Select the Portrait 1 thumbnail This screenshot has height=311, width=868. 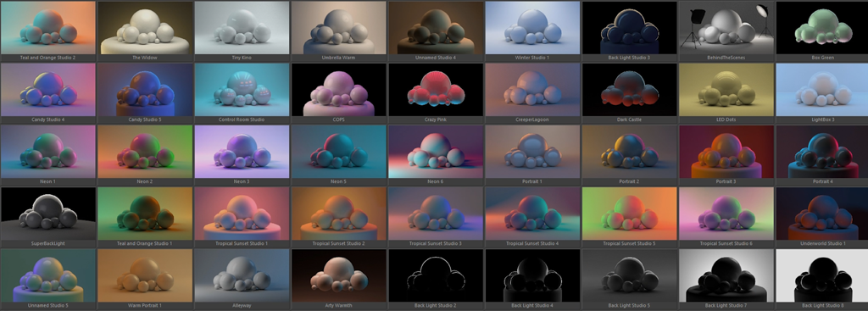click(532, 152)
